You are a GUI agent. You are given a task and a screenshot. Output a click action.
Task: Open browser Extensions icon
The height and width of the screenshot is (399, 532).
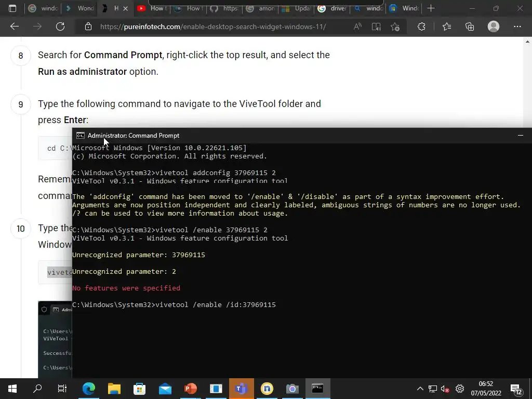point(421,26)
